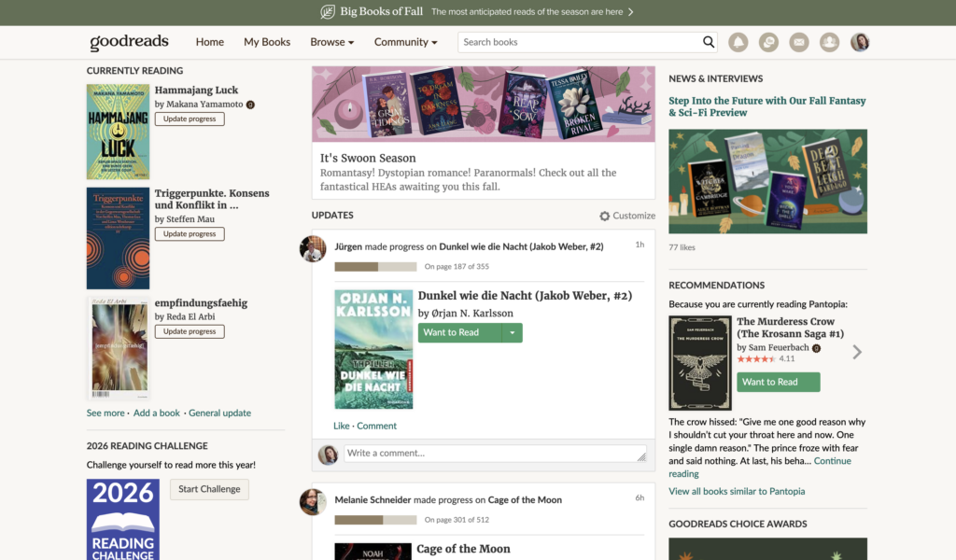This screenshot has width=956, height=560.
Task: Add Dunkel wie die Nacht to Want to Read
Action: [459, 332]
